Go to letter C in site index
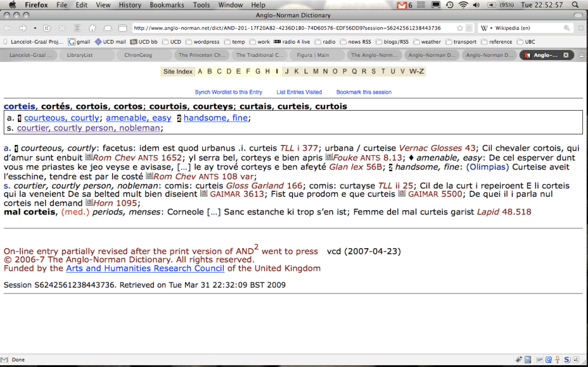This screenshot has width=588, height=367. [x=219, y=71]
